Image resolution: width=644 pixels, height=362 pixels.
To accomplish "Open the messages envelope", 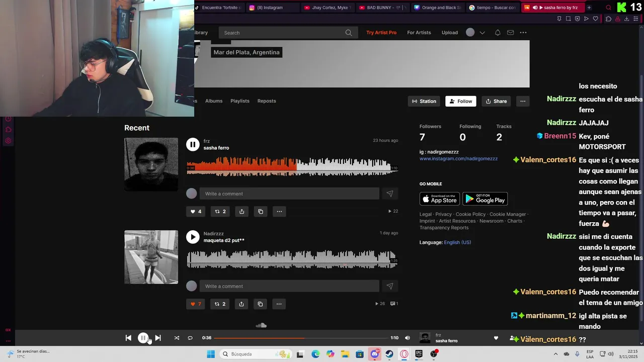I will pyautogui.click(x=510, y=33).
